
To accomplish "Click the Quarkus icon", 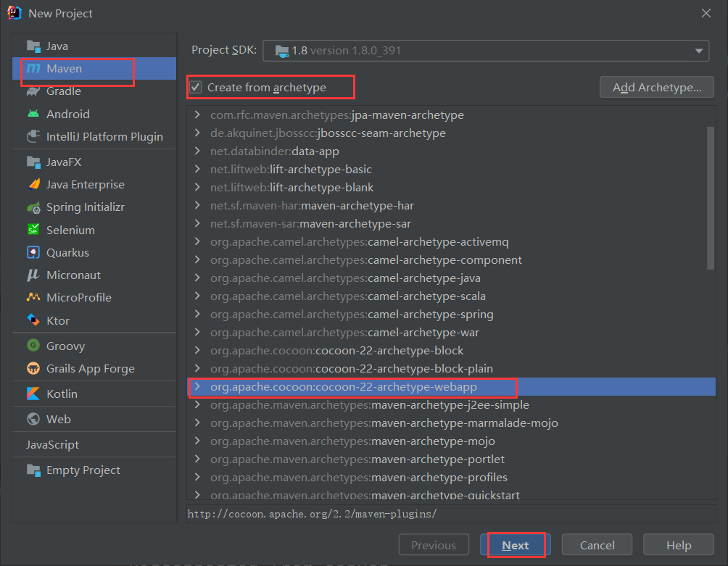I will [x=33, y=253].
